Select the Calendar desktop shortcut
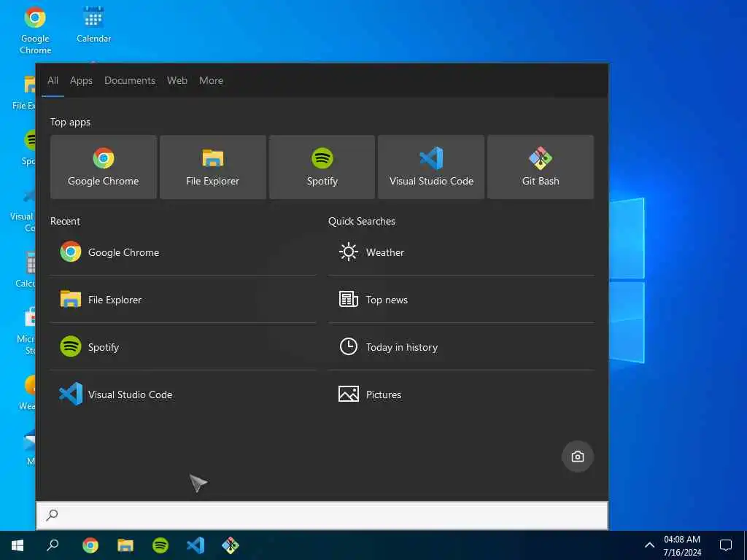 93,25
